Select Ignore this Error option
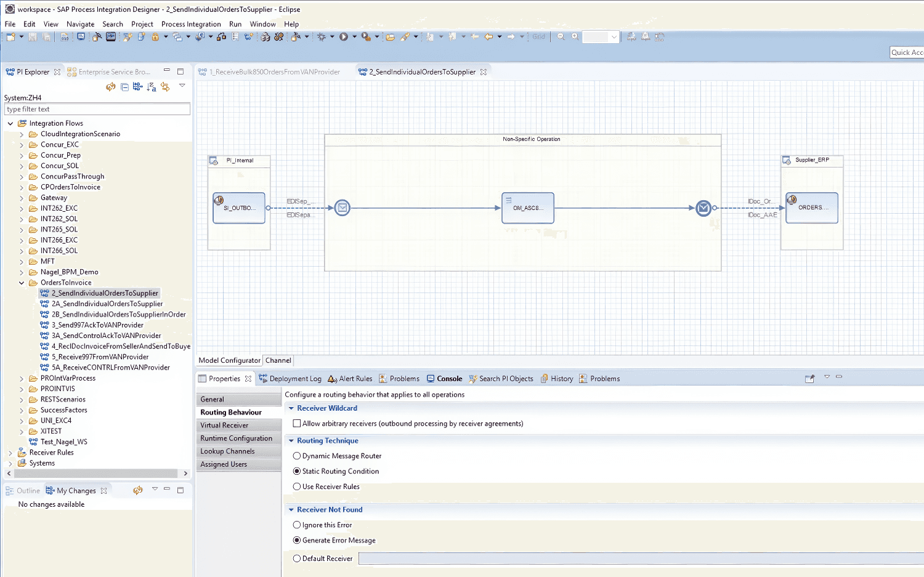The height and width of the screenshot is (577, 924). (x=297, y=525)
